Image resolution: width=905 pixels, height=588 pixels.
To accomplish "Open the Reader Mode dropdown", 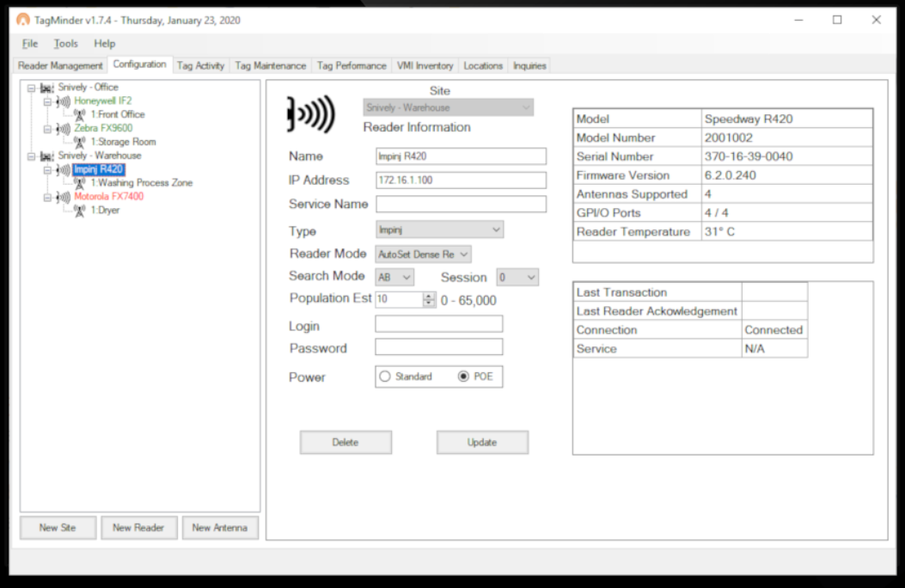I will point(423,254).
